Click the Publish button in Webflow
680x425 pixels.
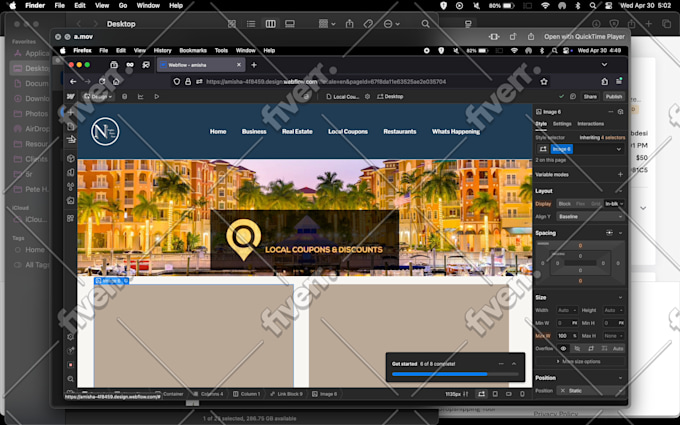coord(614,96)
